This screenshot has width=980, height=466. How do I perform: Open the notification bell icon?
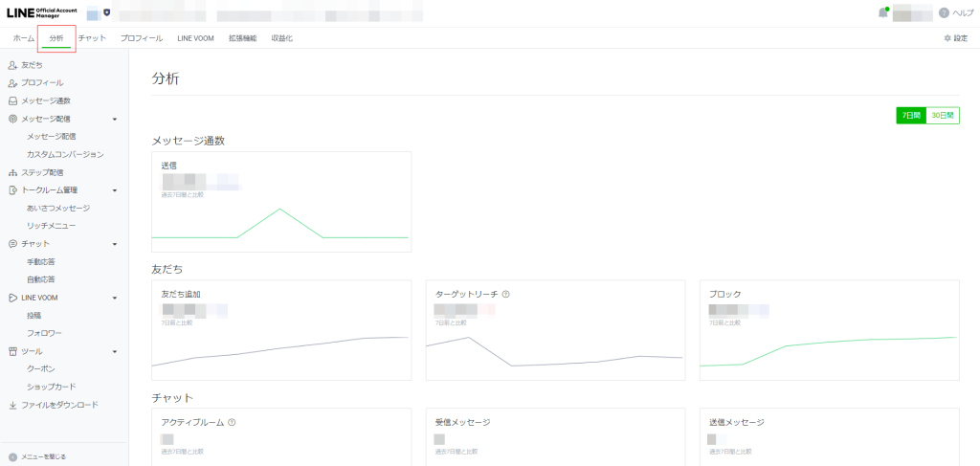click(x=882, y=13)
